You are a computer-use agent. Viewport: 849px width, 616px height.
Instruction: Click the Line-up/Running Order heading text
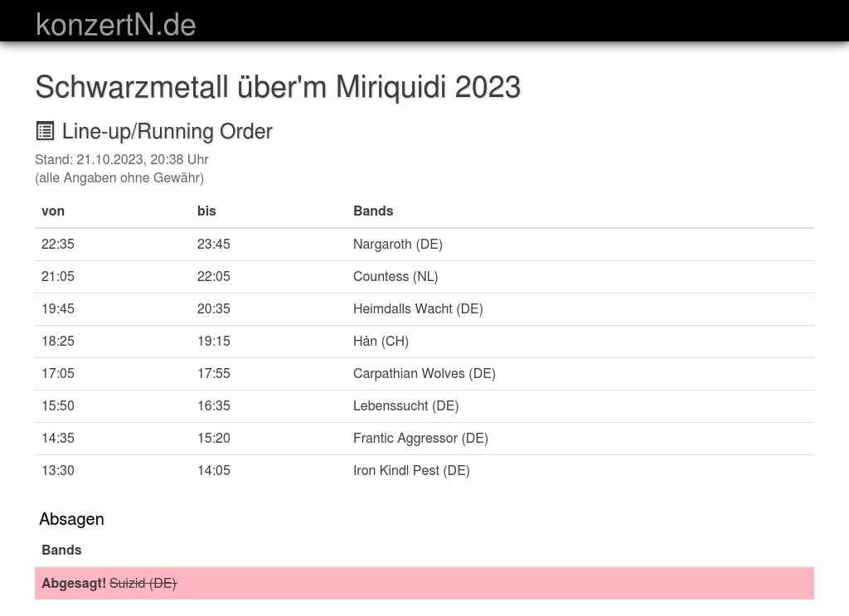click(167, 131)
